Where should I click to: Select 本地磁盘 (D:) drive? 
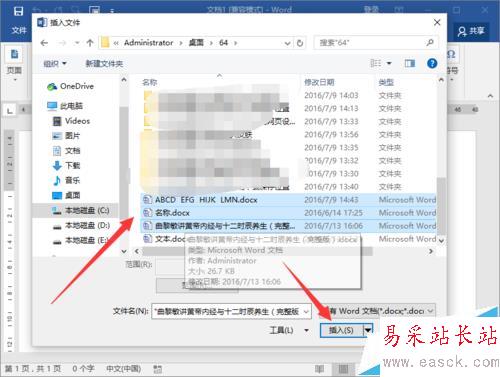[x=81, y=225]
